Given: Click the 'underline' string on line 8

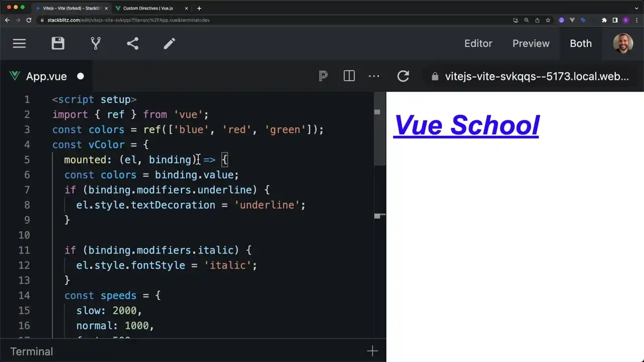Looking at the screenshot, I should click(x=267, y=205).
